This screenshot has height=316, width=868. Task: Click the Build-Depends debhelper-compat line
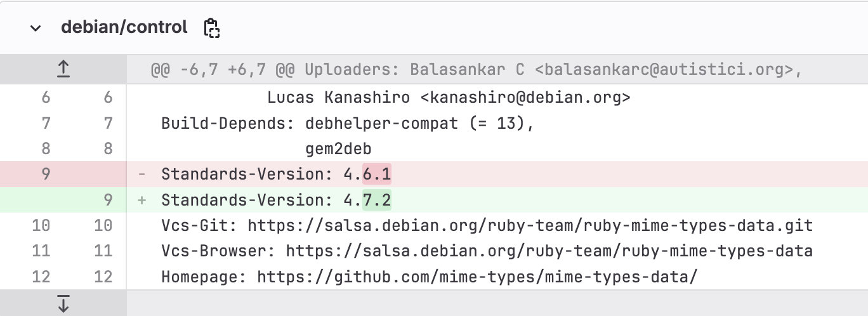click(x=348, y=123)
